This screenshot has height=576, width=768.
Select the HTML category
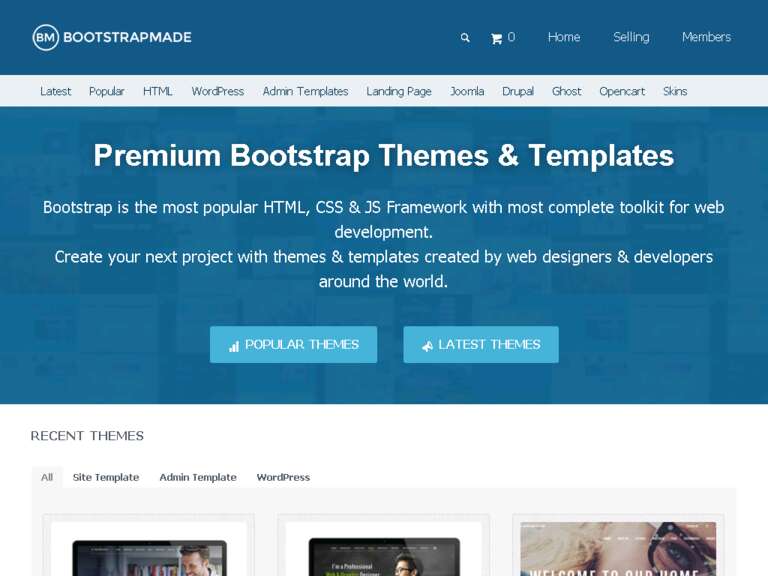coord(158,91)
